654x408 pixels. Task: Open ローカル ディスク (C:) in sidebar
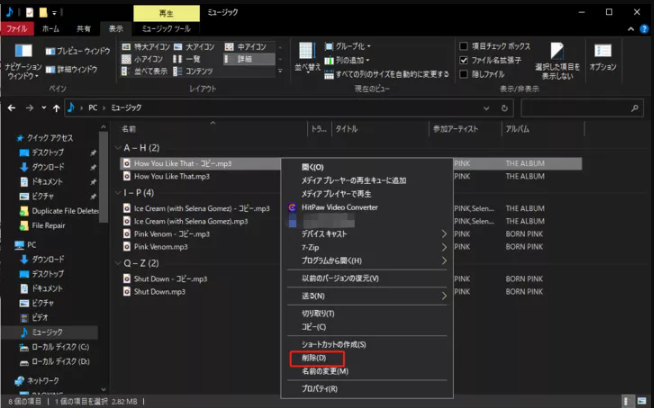60,347
